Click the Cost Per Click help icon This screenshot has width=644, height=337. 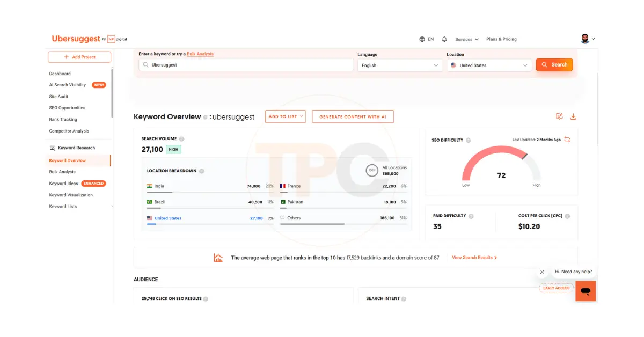[x=567, y=216]
